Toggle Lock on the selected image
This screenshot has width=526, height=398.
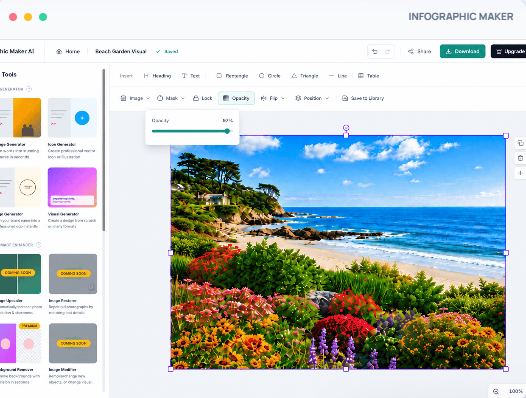point(203,98)
